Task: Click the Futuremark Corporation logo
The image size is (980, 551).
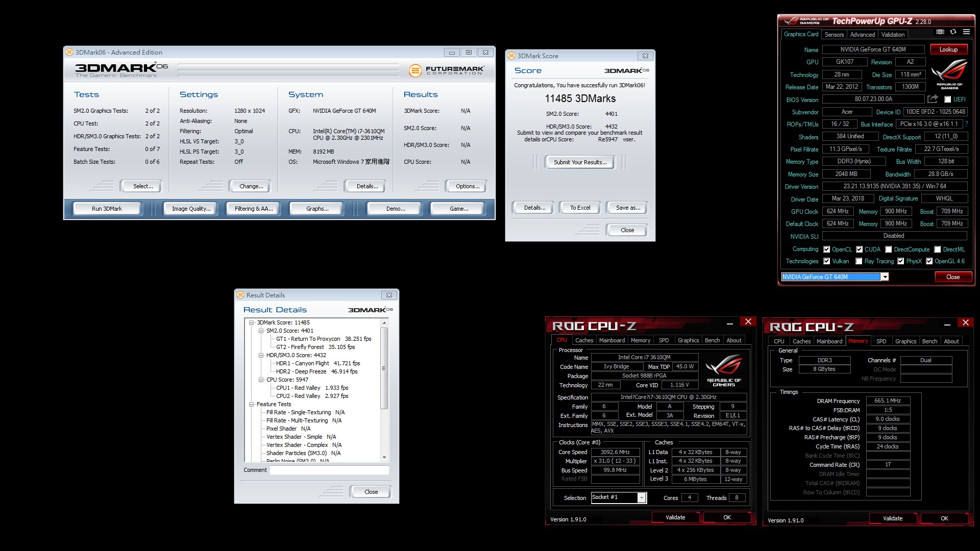Action: point(446,70)
